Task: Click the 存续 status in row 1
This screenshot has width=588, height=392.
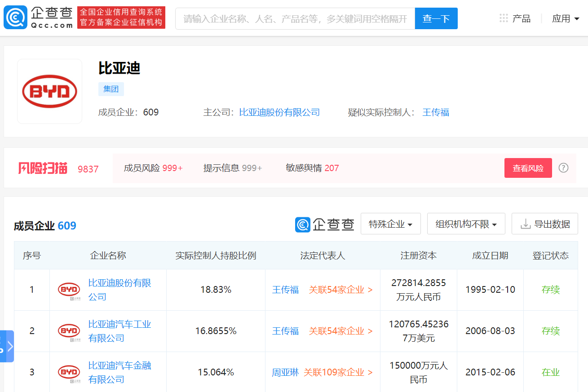Action: pos(551,290)
